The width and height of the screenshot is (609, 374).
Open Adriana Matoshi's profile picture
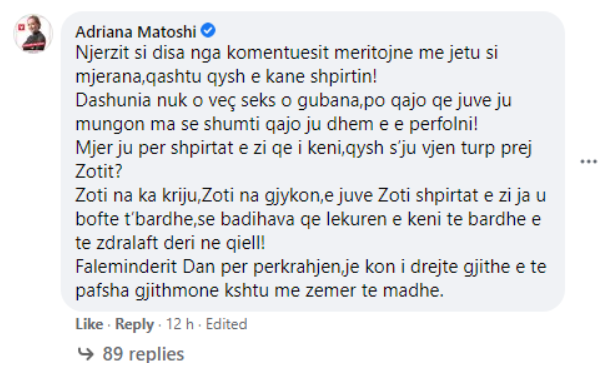(x=33, y=33)
